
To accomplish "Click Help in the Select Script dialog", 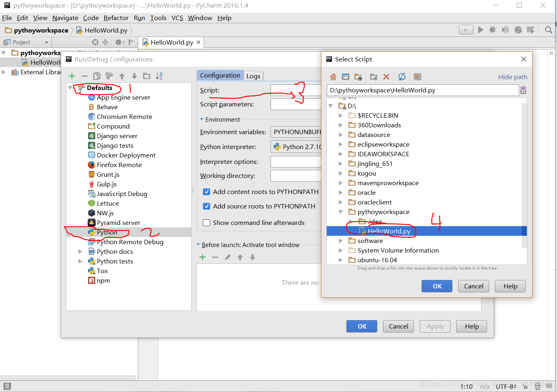I will pos(510,286).
